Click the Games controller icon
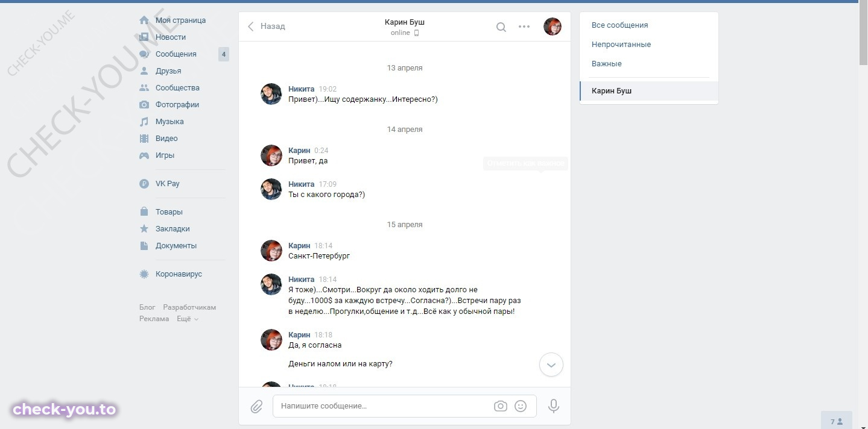The image size is (868, 429). tap(144, 155)
